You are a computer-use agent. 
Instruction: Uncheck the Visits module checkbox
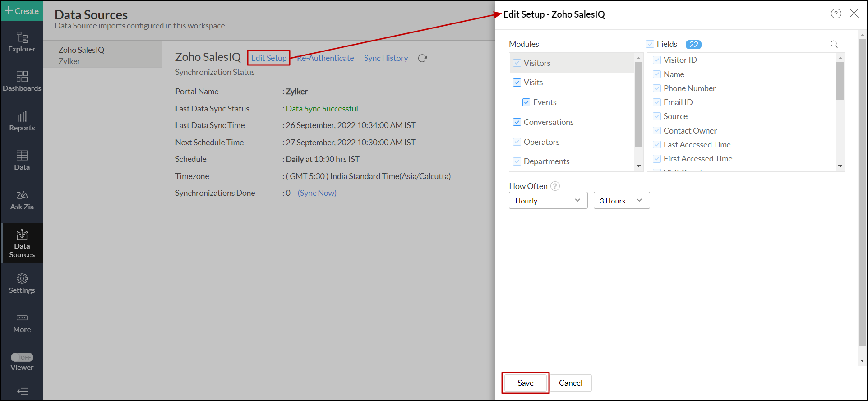pos(517,83)
